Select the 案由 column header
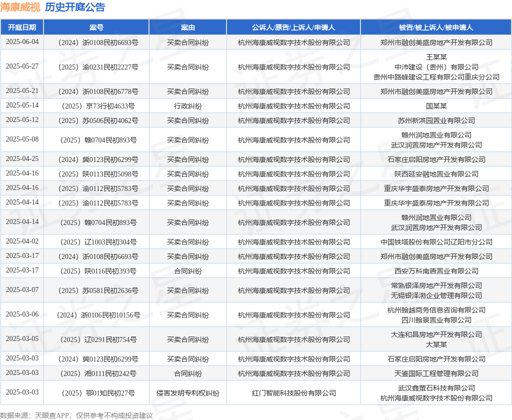The width and height of the screenshot is (512, 420). point(188,27)
